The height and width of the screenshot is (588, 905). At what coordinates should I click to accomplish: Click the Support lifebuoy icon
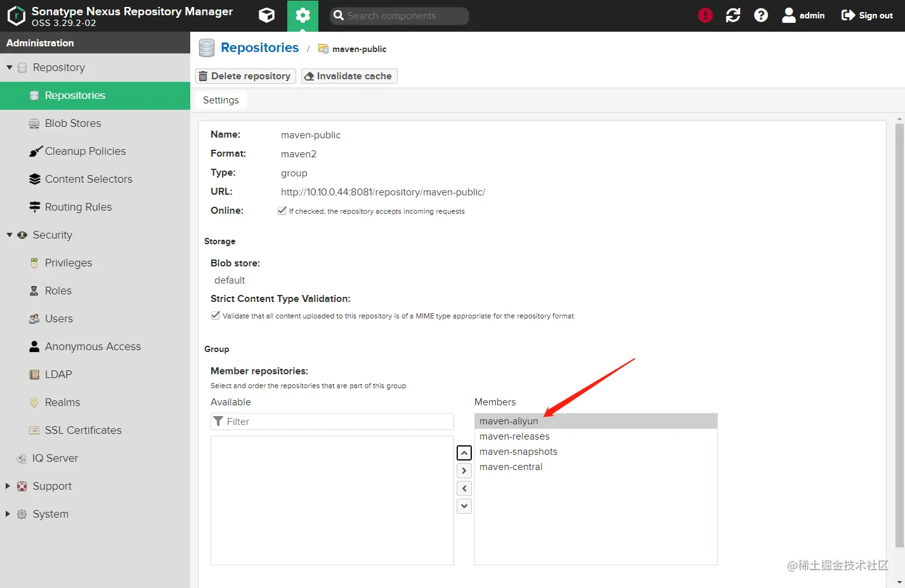pyautogui.click(x=22, y=486)
